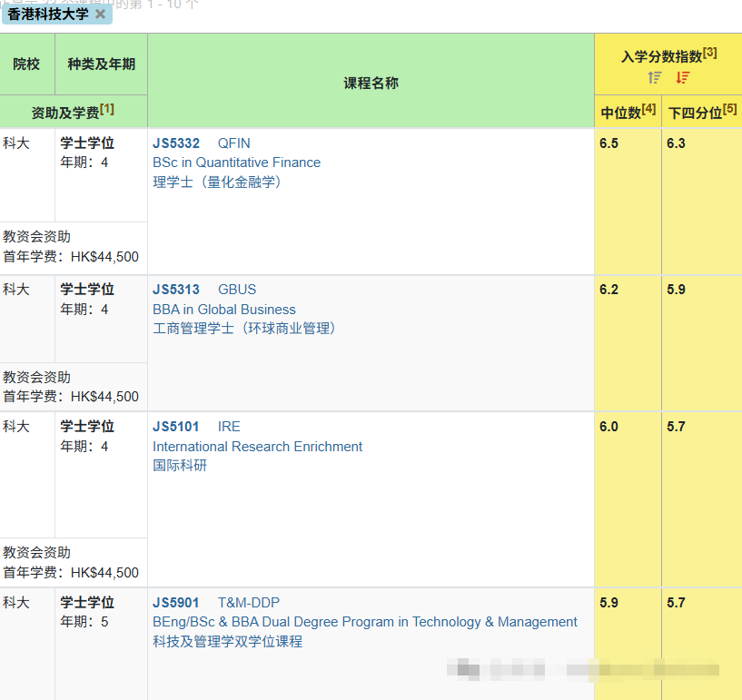
Task: Click 年期: 4 in the JS5101 row
Action: click(x=84, y=447)
